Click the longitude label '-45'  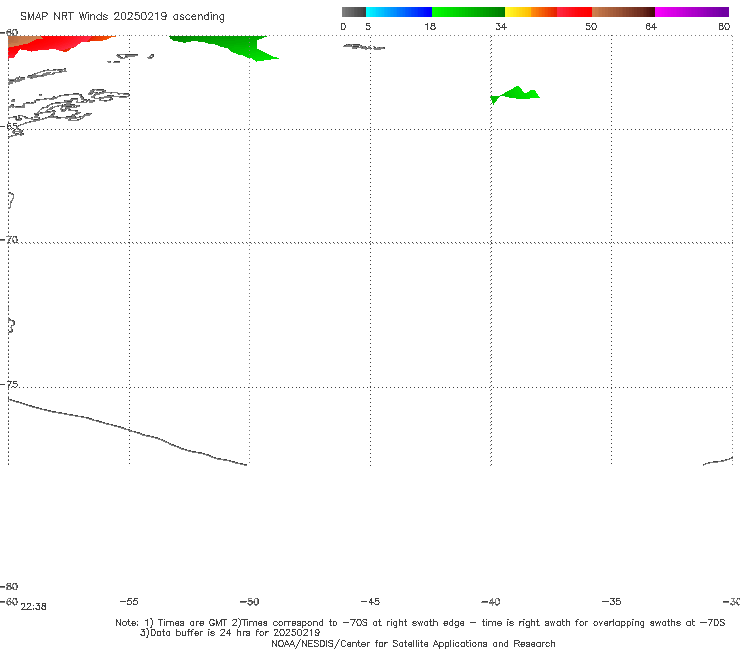(370, 601)
